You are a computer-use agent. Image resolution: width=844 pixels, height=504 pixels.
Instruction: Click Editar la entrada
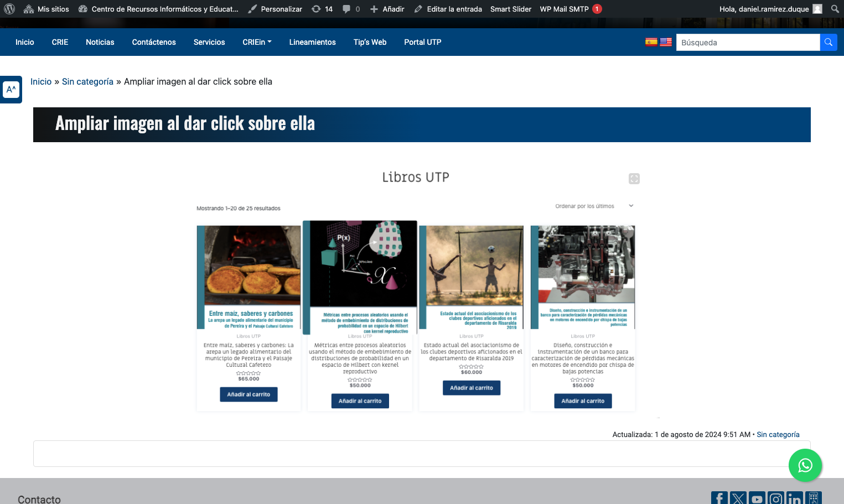coord(448,9)
